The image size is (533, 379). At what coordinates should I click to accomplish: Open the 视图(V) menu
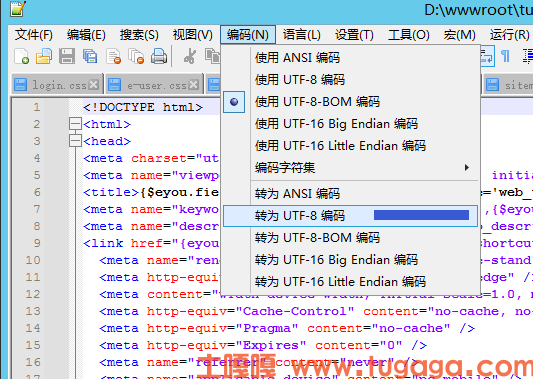[x=192, y=35]
